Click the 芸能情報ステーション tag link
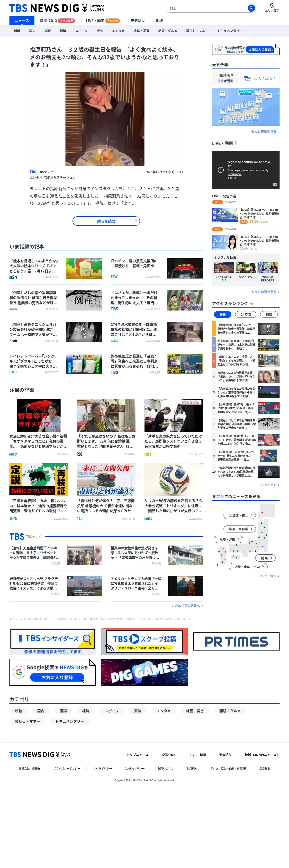 60,178
